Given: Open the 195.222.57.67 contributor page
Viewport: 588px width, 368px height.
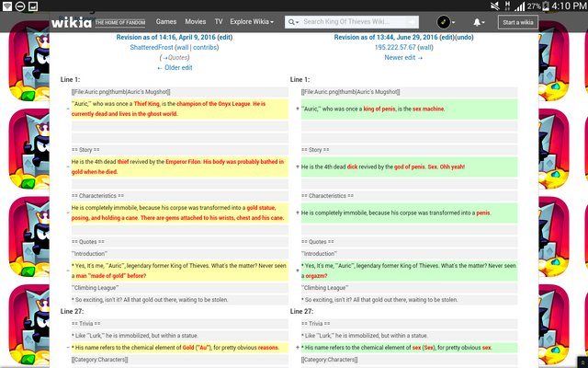Looking at the screenshot, I should (x=395, y=47).
